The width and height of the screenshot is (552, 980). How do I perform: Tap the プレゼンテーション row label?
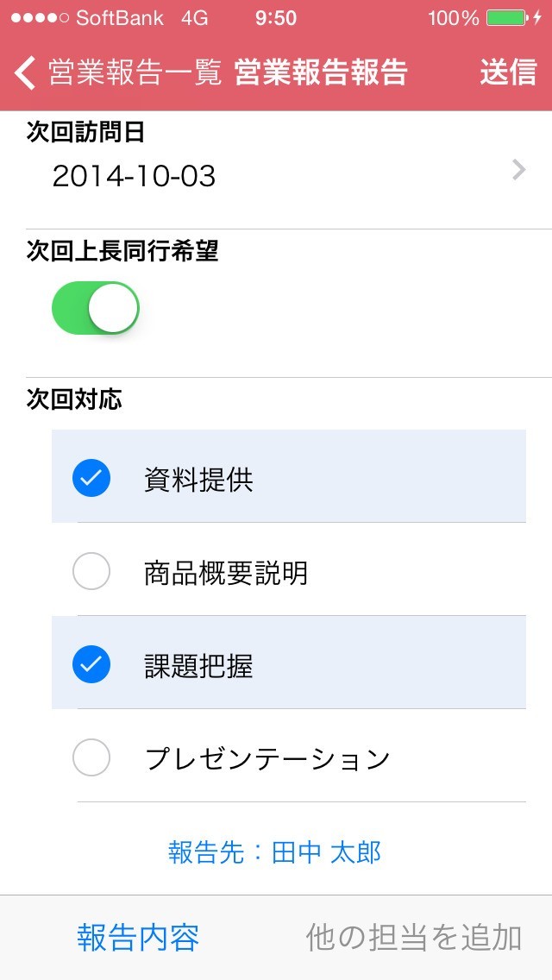pyautogui.click(x=267, y=758)
